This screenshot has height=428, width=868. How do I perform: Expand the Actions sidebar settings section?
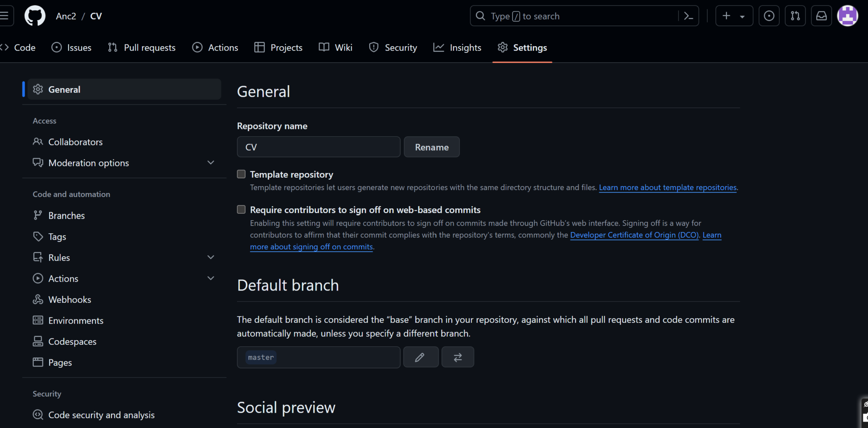(x=211, y=278)
